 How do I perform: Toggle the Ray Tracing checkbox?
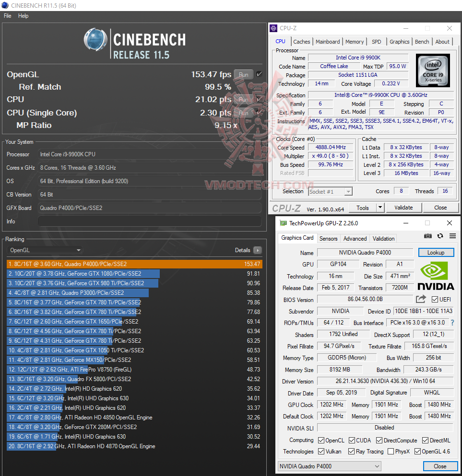[x=352, y=452]
